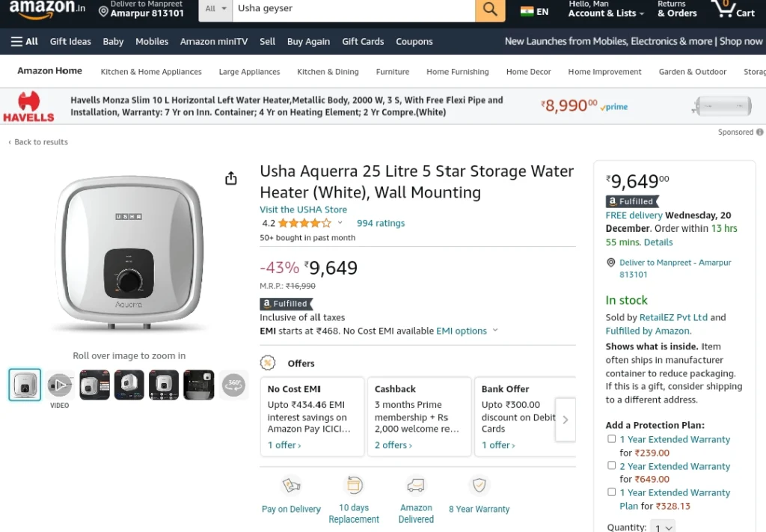The image size is (766, 532).
Task: Click the Amazon.in logo
Action: [x=47, y=9]
